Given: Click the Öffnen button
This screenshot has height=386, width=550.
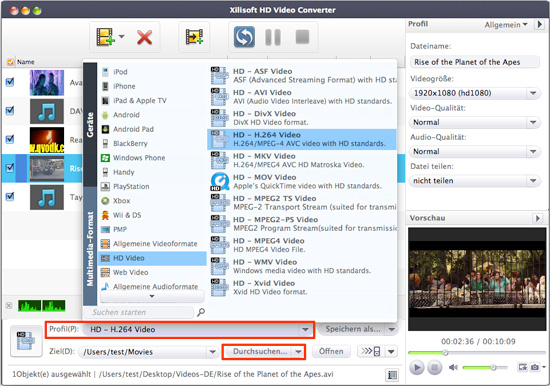Looking at the screenshot, I should click(x=331, y=352).
